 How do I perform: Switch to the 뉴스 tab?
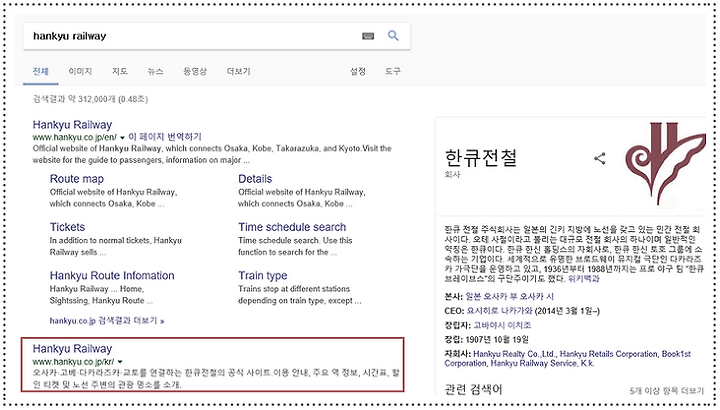click(155, 71)
